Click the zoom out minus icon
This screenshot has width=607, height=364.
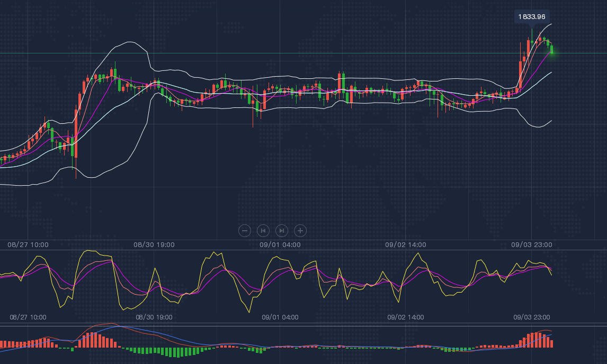[245, 231]
